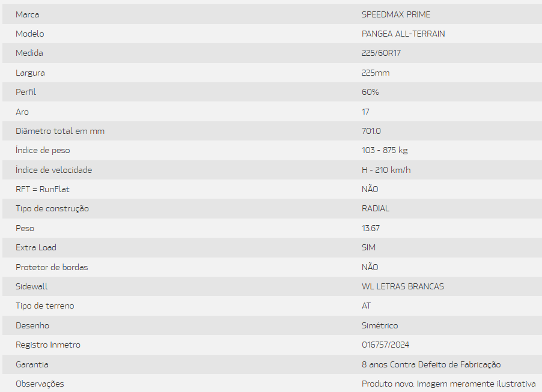Click the H - 210 km/h speed value

coord(386,170)
